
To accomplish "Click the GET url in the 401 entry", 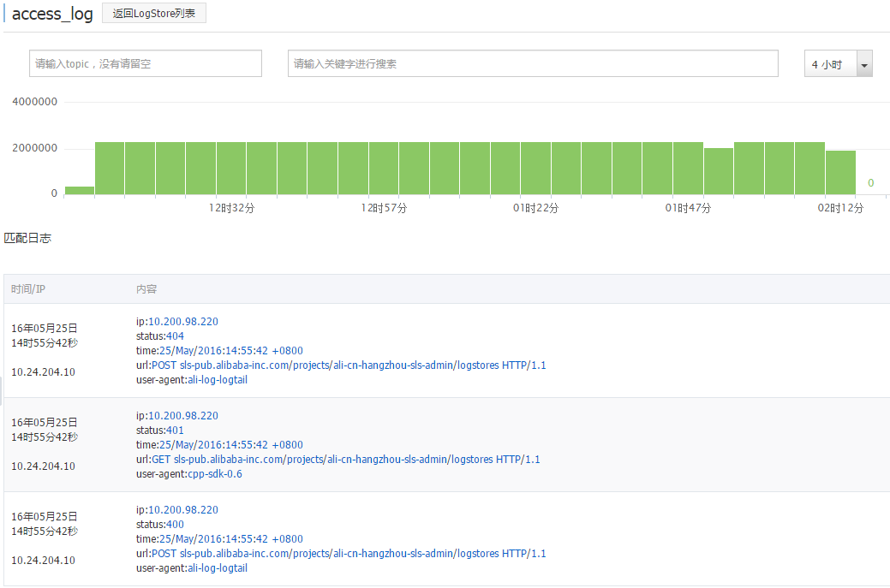I will [346, 460].
